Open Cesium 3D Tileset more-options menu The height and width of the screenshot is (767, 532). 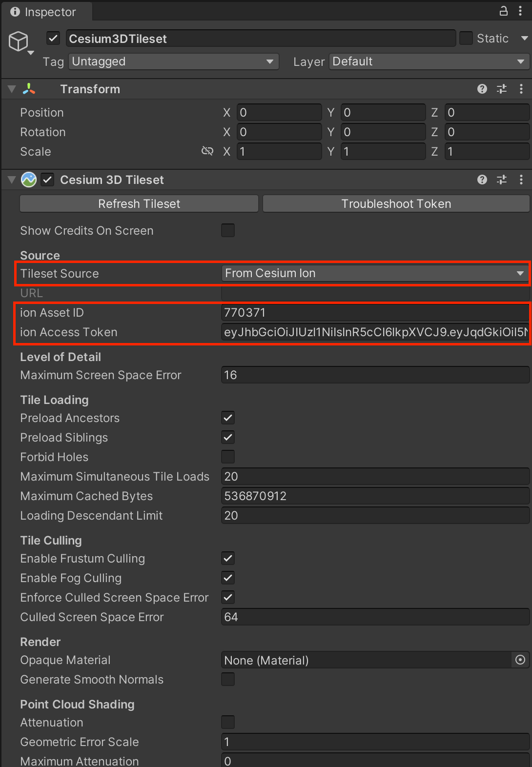tap(521, 180)
